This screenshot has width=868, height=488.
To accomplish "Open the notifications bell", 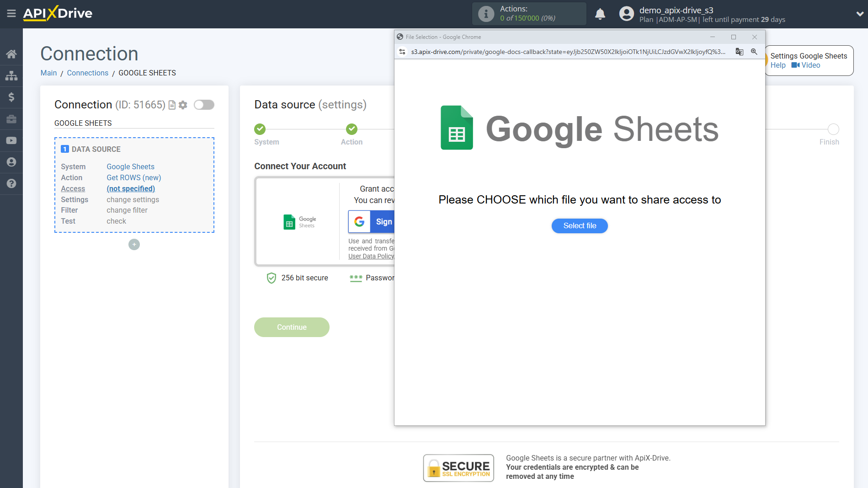I will (x=600, y=14).
